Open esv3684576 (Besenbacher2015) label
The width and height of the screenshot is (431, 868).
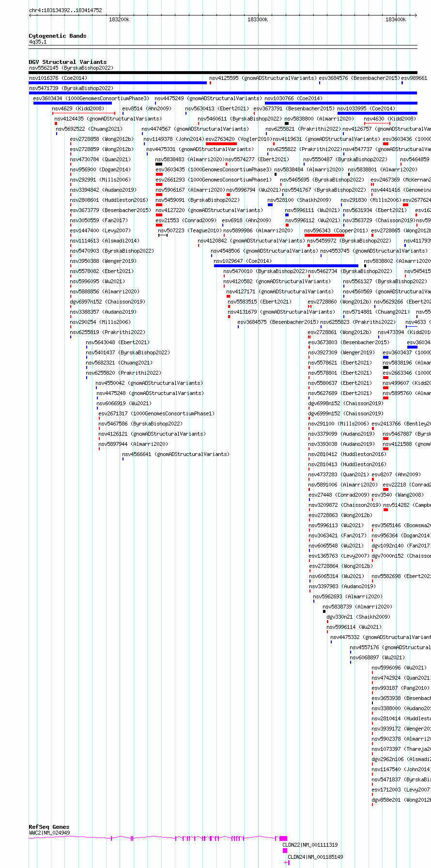[x=359, y=78]
